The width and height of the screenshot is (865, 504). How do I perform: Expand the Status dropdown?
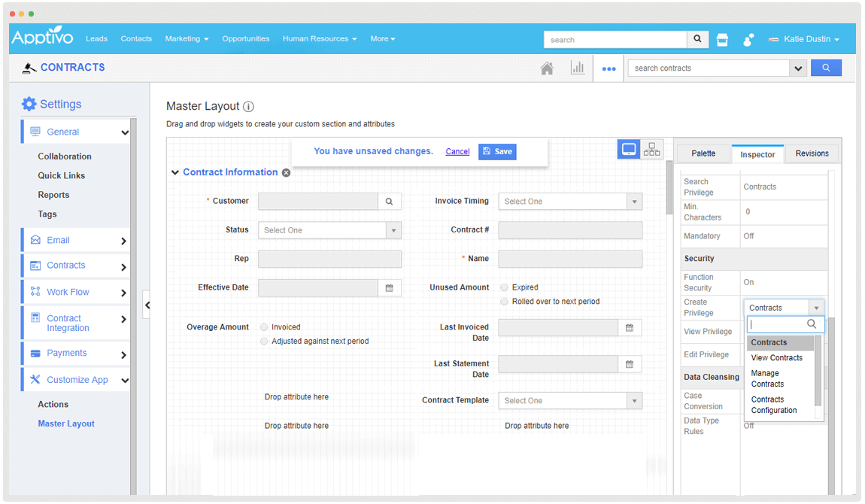pos(329,230)
